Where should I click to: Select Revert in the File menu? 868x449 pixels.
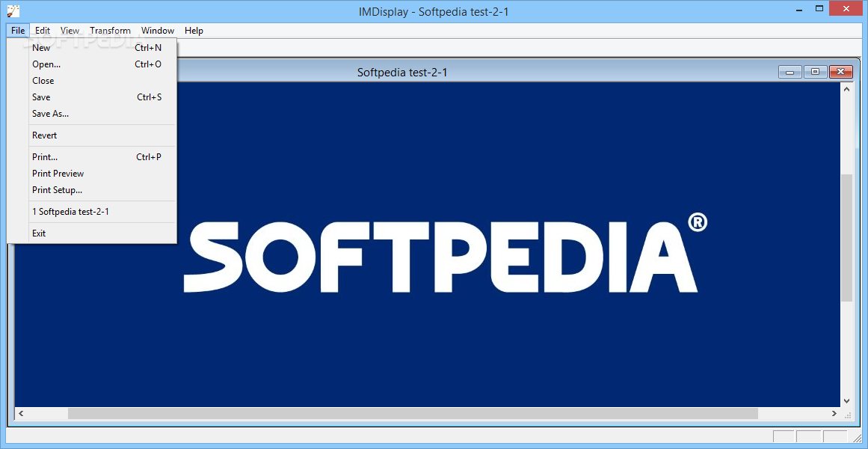(92, 135)
